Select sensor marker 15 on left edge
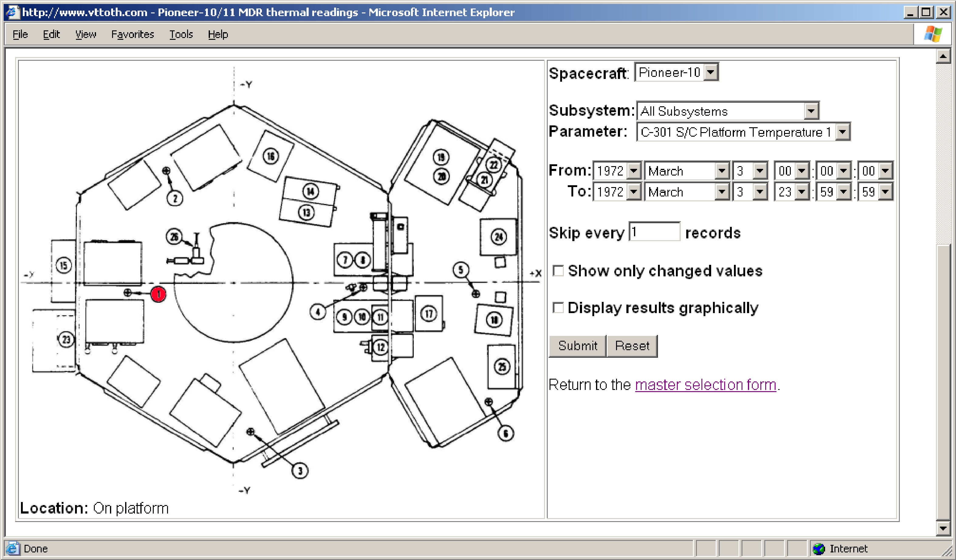This screenshot has width=956, height=560. (x=63, y=265)
